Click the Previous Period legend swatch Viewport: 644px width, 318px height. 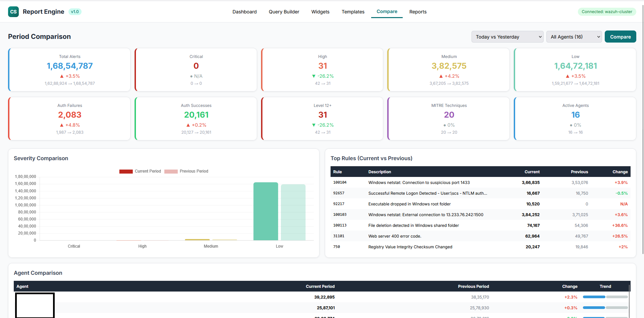coord(171,171)
